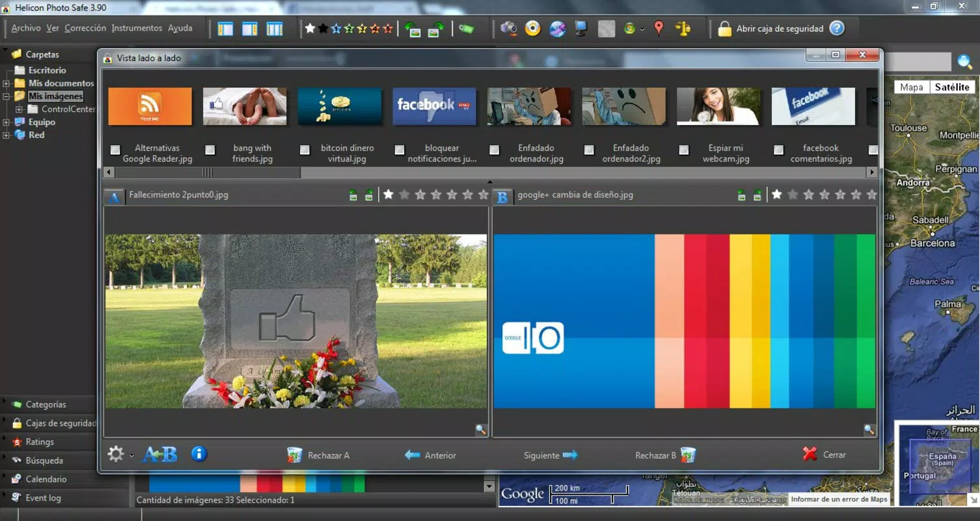Viewport: 980px width, 521px height.
Task: Open dropdown arrow next to colored ball icon
Action: pyautogui.click(x=642, y=29)
